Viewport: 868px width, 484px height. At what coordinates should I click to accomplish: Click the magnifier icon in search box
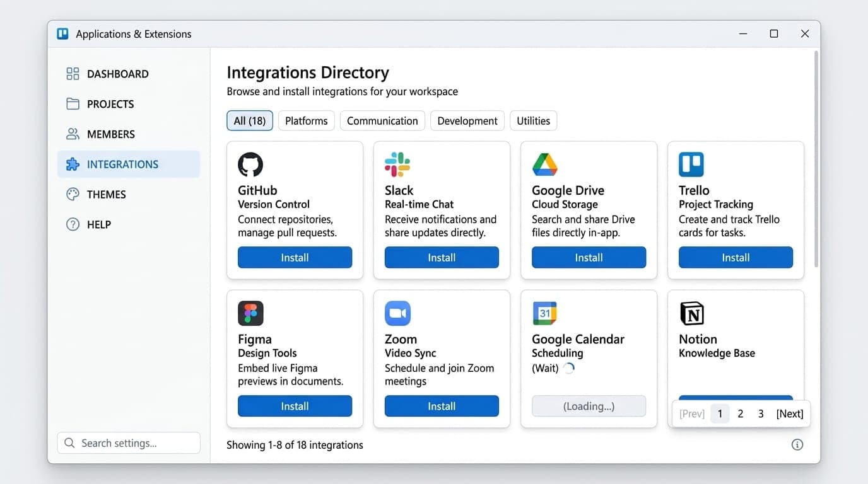[x=70, y=443]
